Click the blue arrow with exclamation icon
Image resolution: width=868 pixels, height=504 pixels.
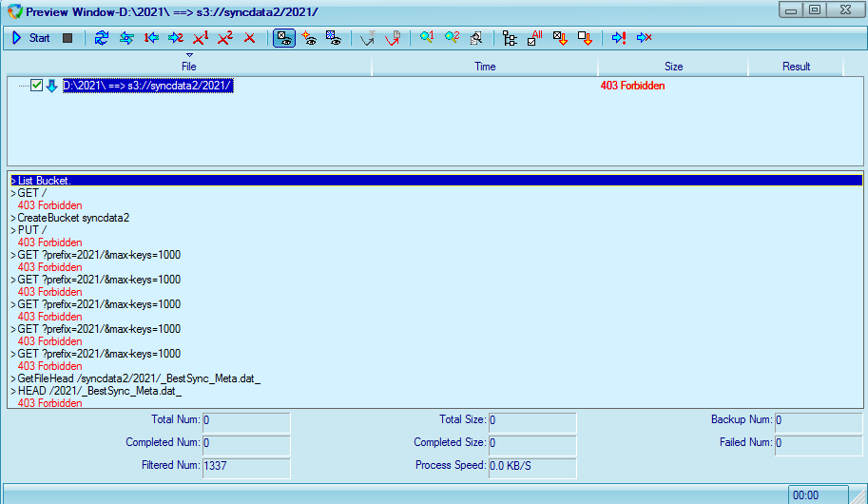point(619,38)
